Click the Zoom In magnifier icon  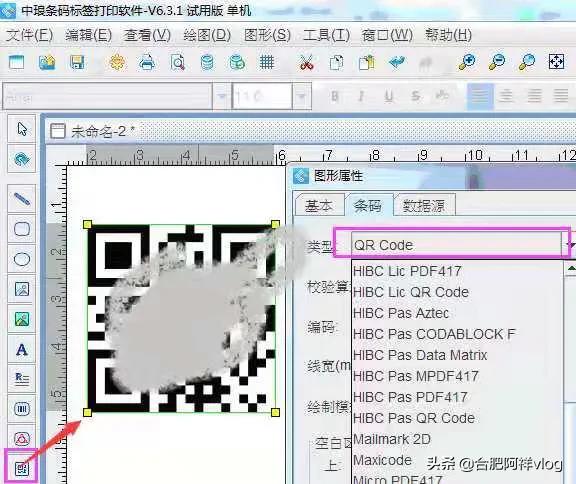click(467, 62)
